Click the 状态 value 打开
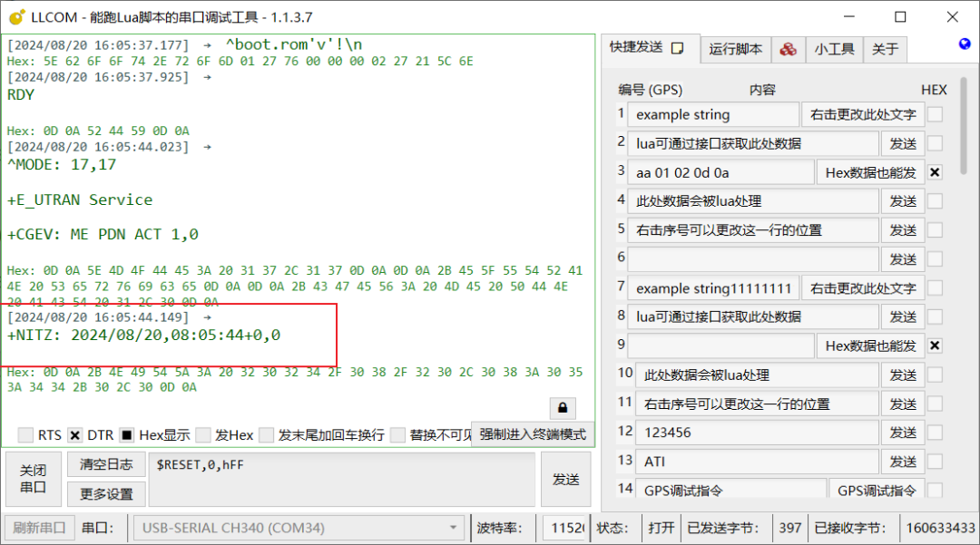Viewport: 980px width, 545px height. 661,528
